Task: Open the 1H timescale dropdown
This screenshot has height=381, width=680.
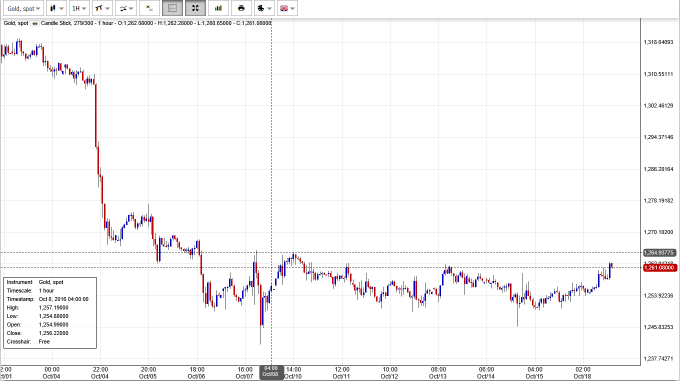Action: coord(79,8)
